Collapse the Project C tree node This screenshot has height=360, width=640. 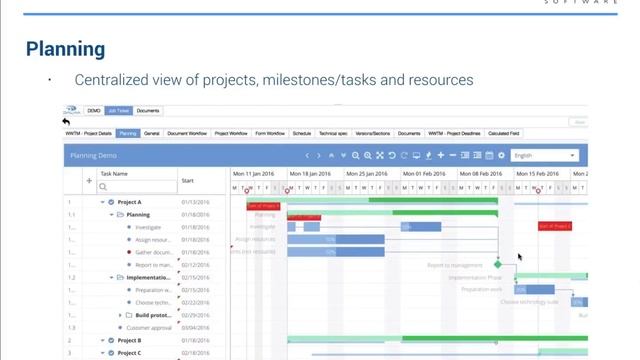click(x=102, y=353)
